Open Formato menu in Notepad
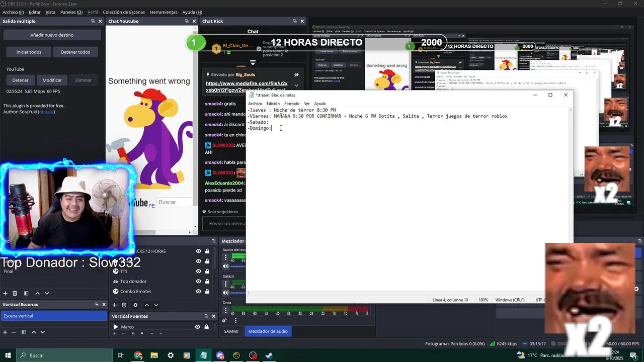The image size is (644, 362). (x=292, y=104)
